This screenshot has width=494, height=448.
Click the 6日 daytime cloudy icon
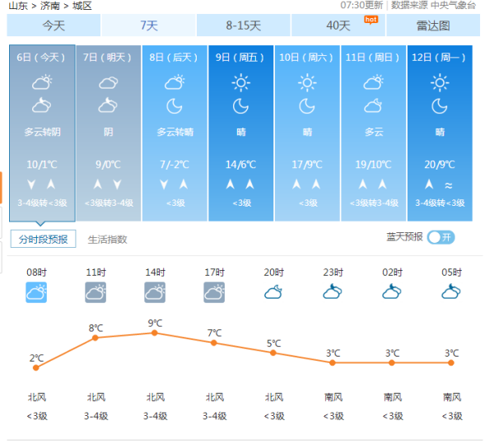42,82
